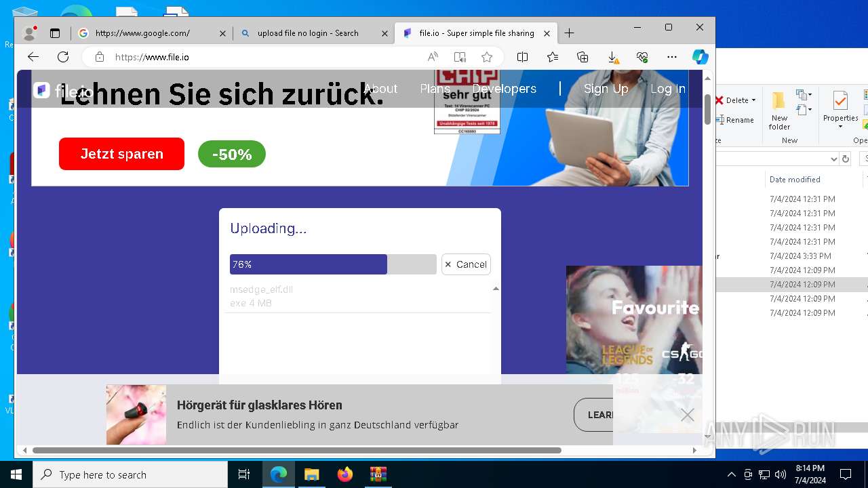Launch Copilot sidebar icon
Screen dimensions: 868x488
[701, 57]
